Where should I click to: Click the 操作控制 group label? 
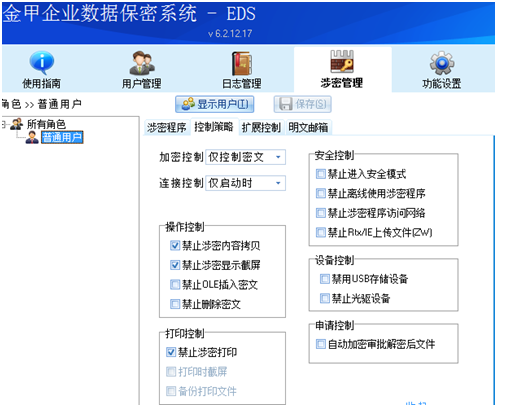pyautogui.click(x=185, y=227)
